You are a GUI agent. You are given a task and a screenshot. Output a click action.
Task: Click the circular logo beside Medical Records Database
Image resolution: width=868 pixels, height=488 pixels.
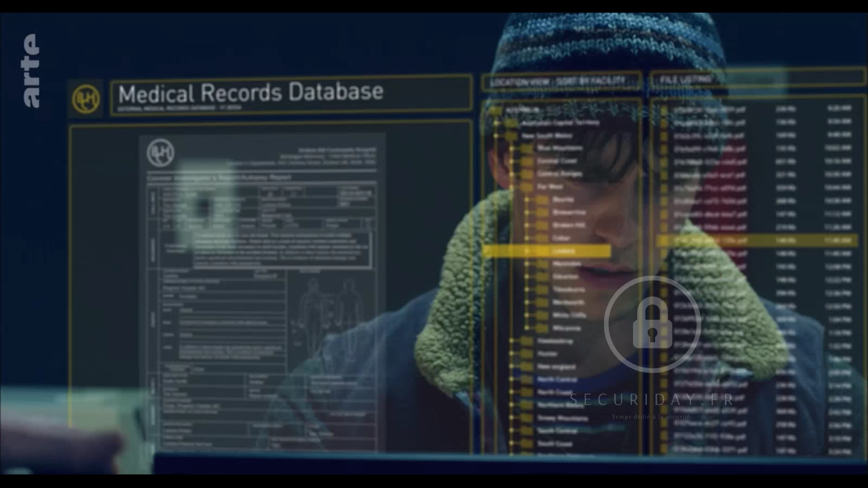tap(86, 99)
